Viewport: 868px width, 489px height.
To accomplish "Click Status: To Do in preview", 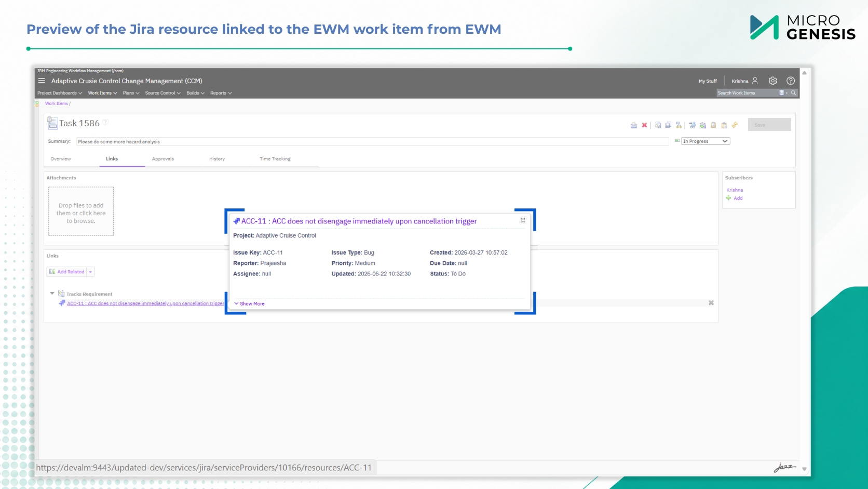I will [x=447, y=274].
